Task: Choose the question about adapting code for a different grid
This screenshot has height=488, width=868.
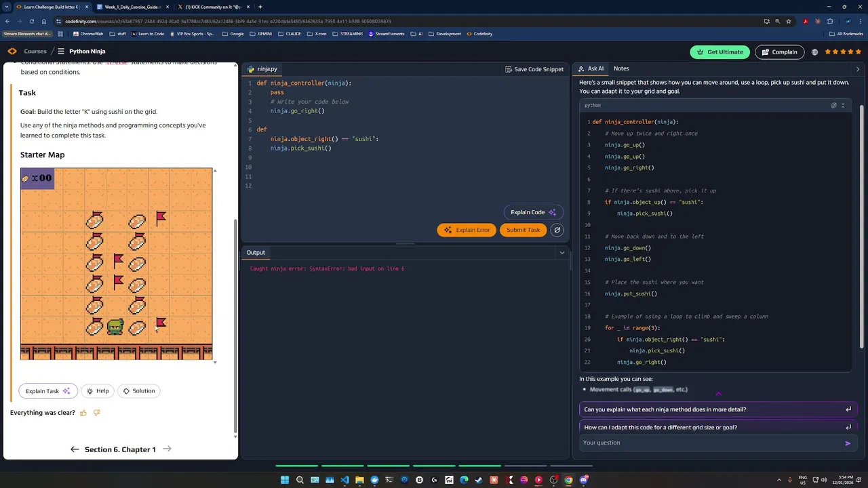Action: 717,427
